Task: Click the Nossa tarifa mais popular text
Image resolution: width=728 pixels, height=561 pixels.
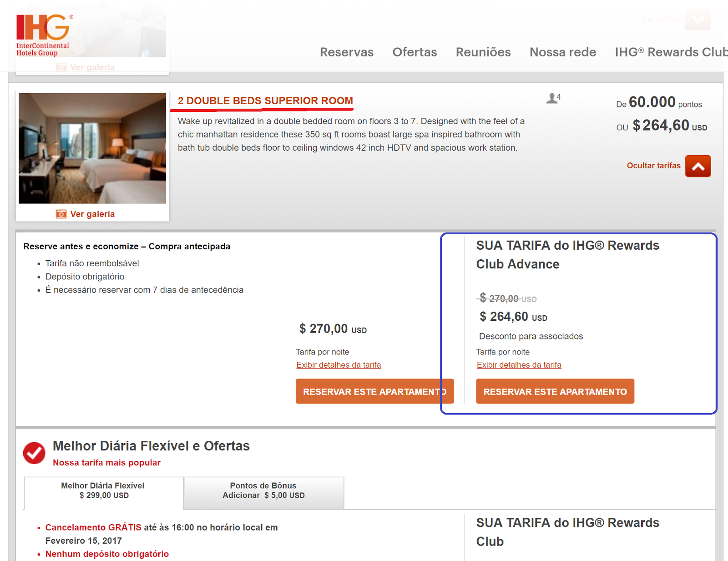Action: pos(106,463)
